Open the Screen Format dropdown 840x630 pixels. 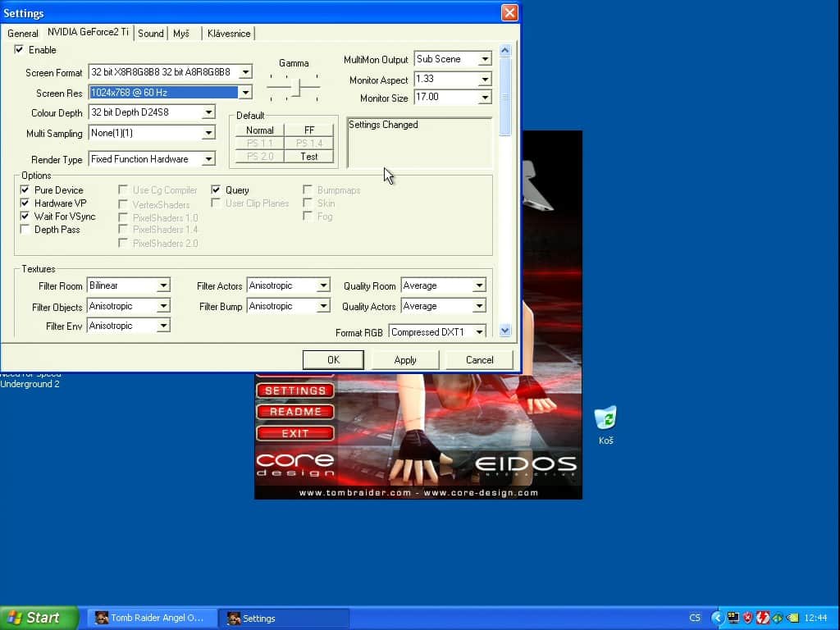coord(245,72)
